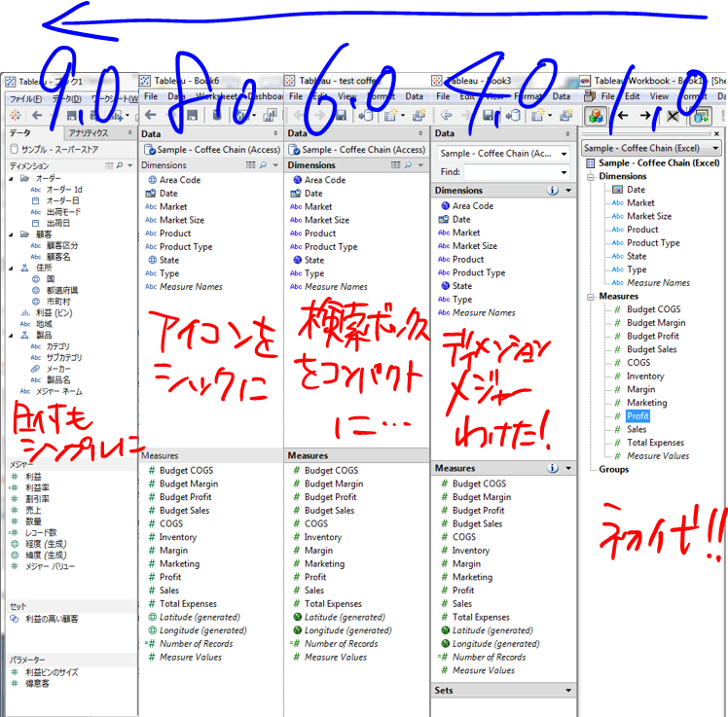
Task: Open the new worksheet dropdown arrow in Book3
Action: (550, 115)
